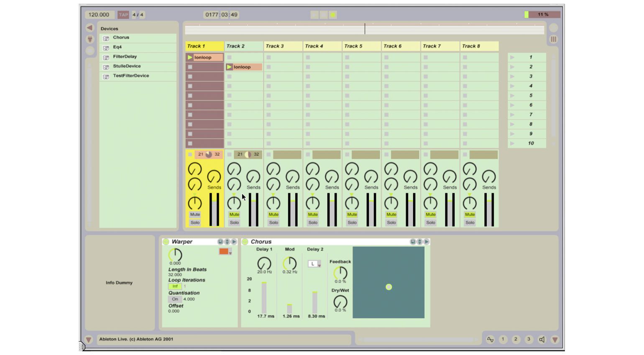Select the Track 2 header
The width and height of the screenshot is (644, 355).
pos(244,46)
